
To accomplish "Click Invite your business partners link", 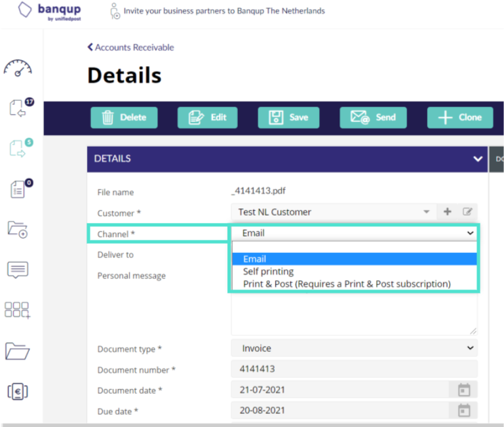I will coord(224,11).
